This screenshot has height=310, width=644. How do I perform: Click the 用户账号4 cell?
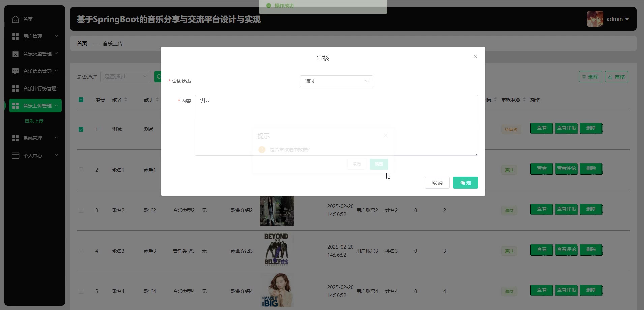click(x=367, y=291)
